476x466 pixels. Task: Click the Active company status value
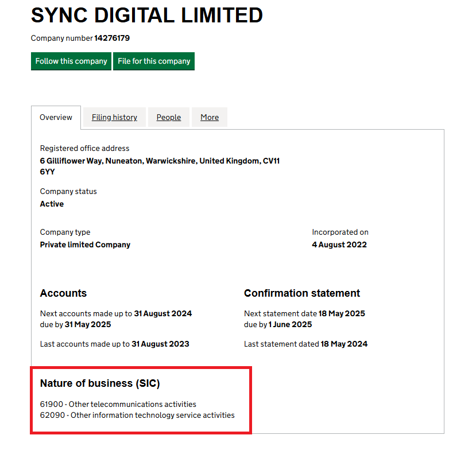click(52, 204)
